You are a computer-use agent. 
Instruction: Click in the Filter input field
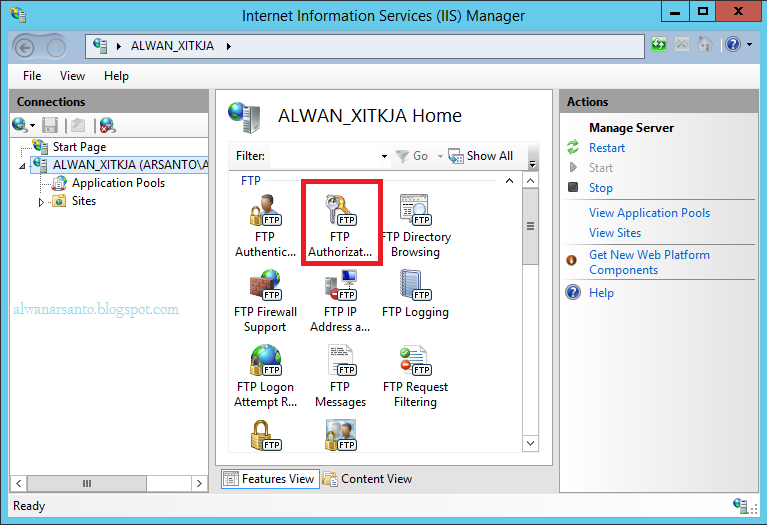coord(324,156)
